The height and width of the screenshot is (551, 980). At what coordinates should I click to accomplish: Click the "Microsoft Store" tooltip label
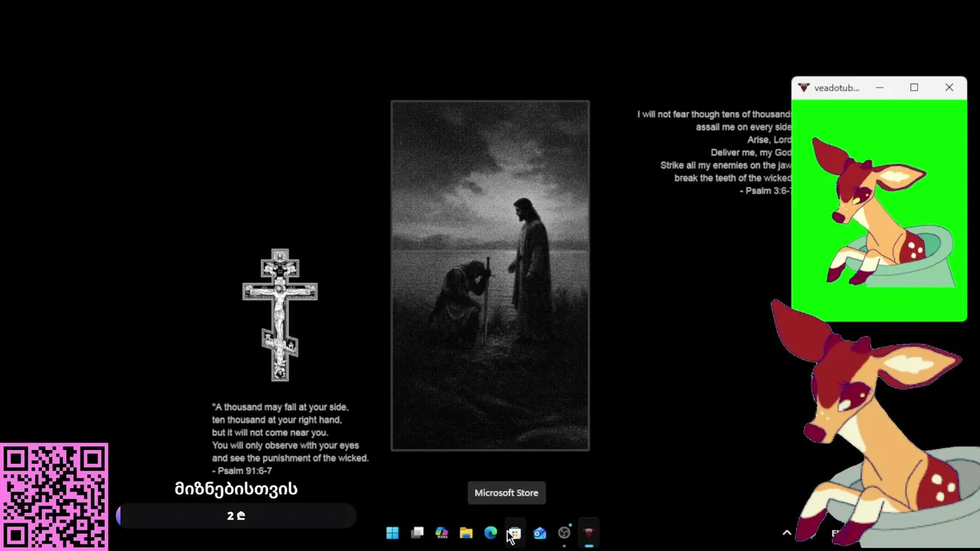pyautogui.click(x=506, y=493)
